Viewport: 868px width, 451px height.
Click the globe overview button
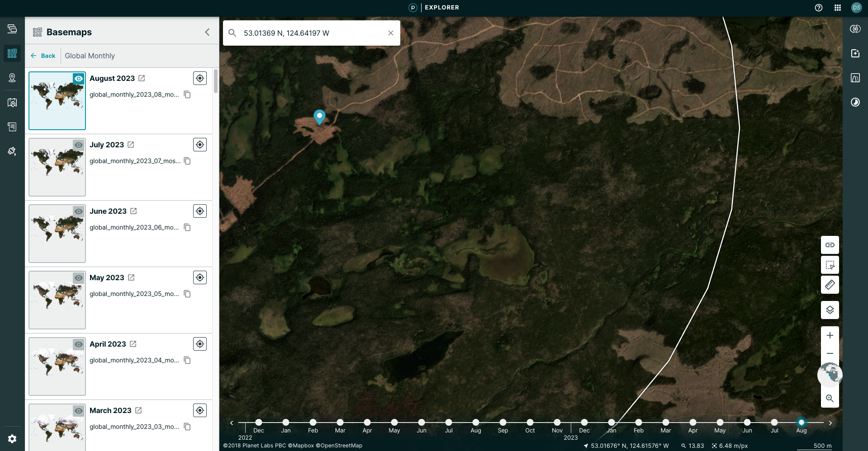[x=830, y=375]
